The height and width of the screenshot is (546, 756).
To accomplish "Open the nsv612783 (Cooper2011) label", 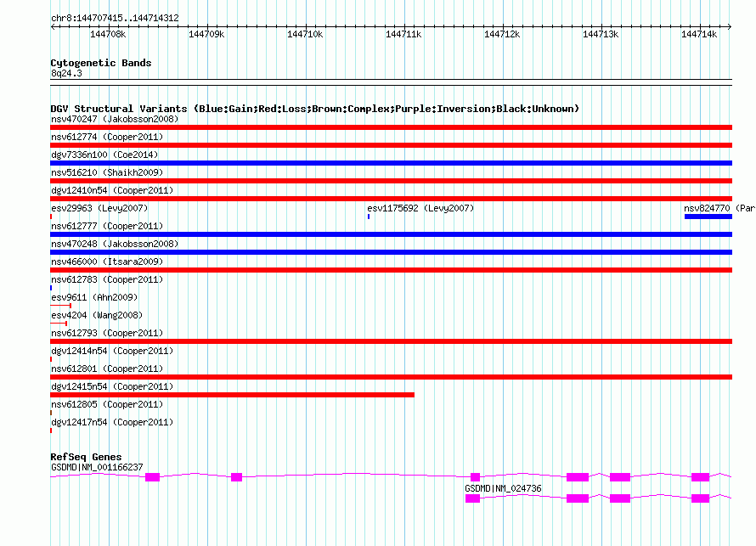I will click(x=107, y=279).
